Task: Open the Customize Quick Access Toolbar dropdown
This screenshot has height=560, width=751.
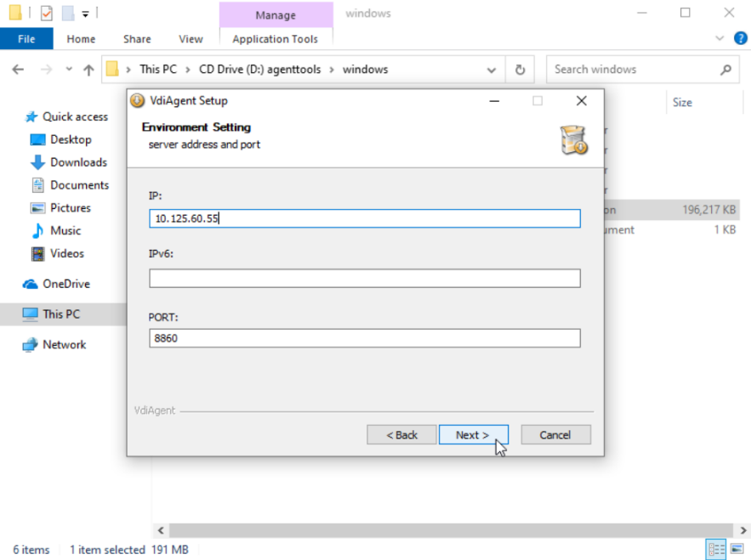Action: [85, 14]
